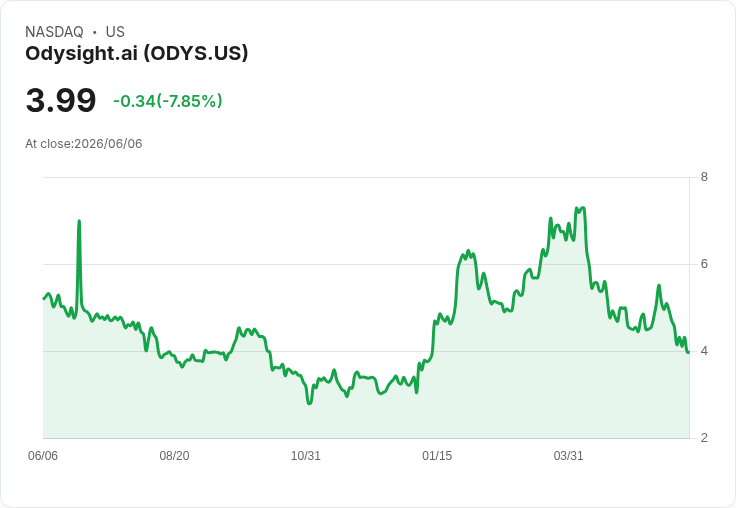Click the lowest chart trough near 10/31
This screenshot has height=508, width=736.
(x=309, y=403)
